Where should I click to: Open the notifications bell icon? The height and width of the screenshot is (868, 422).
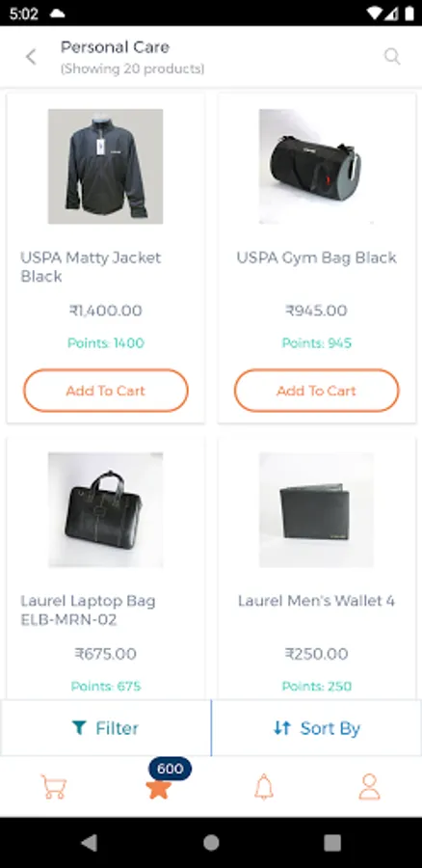[x=264, y=787]
